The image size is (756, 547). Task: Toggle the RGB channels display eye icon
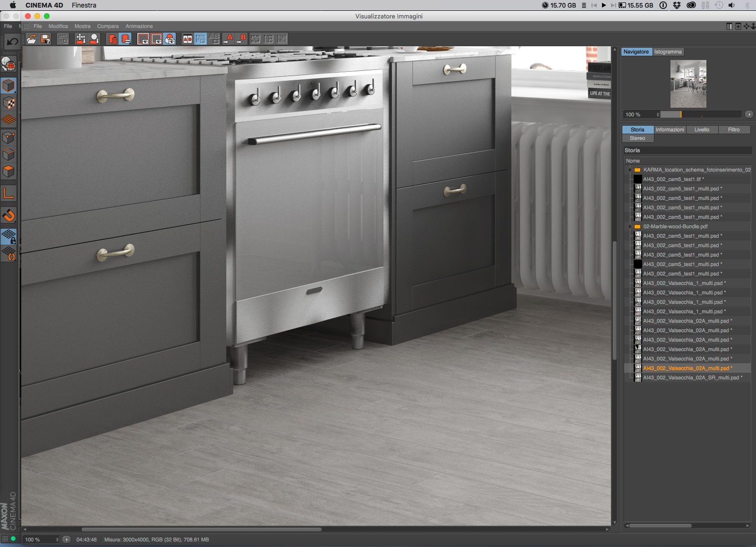170,39
